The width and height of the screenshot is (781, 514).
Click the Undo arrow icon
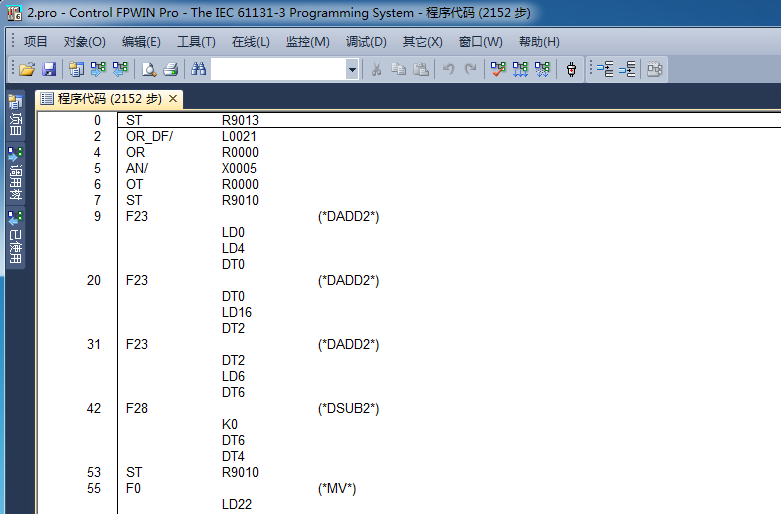point(449,69)
